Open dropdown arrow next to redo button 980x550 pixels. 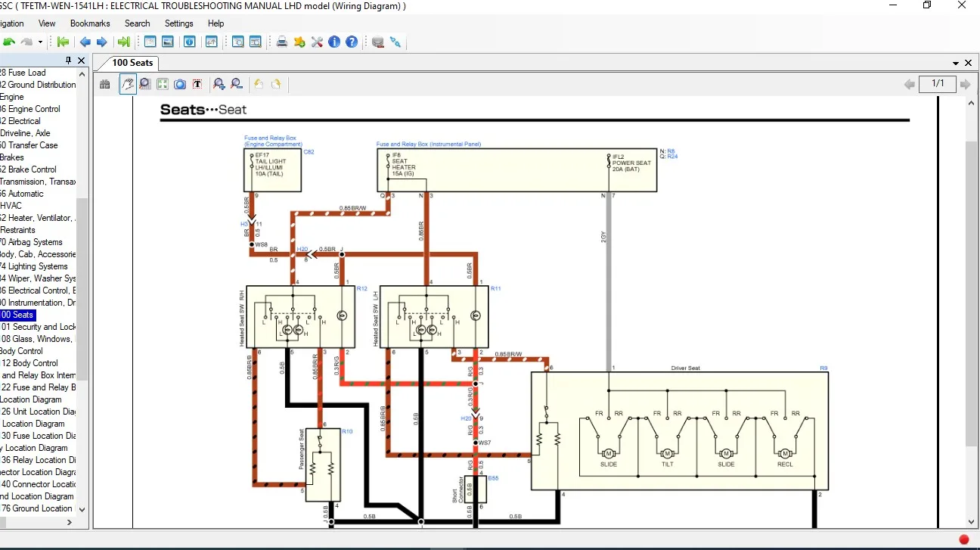40,42
